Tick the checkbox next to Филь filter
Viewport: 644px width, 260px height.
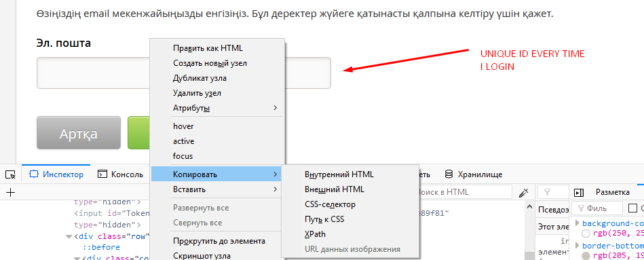click(633, 208)
